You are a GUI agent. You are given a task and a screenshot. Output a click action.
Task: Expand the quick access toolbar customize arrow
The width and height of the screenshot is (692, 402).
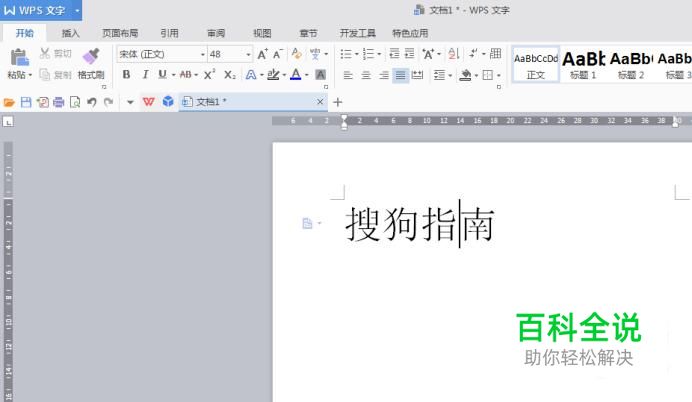pyautogui.click(x=130, y=102)
